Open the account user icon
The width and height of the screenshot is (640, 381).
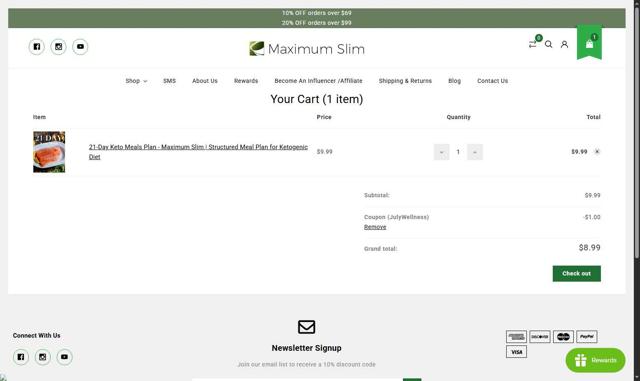(564, 44)
